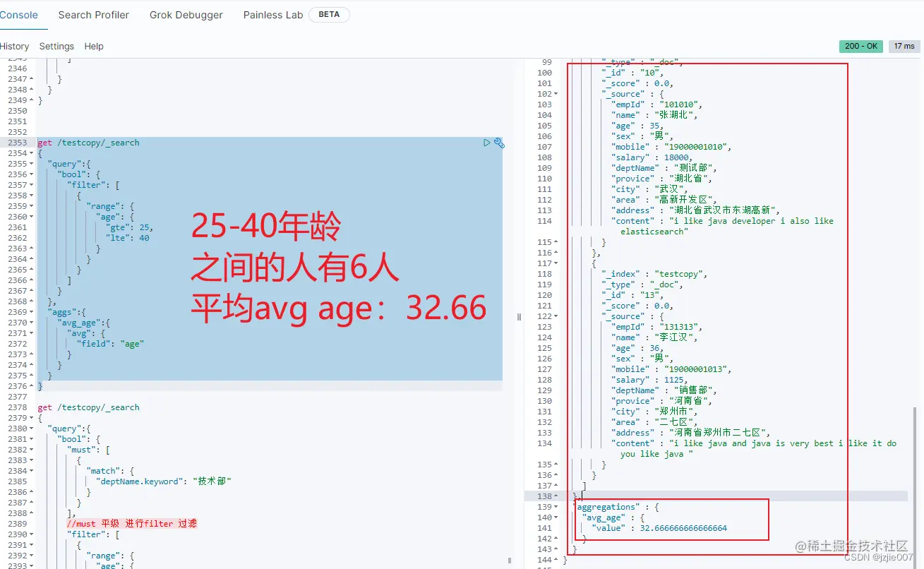
Task: Open the Help menu
Action: point(92,46)
